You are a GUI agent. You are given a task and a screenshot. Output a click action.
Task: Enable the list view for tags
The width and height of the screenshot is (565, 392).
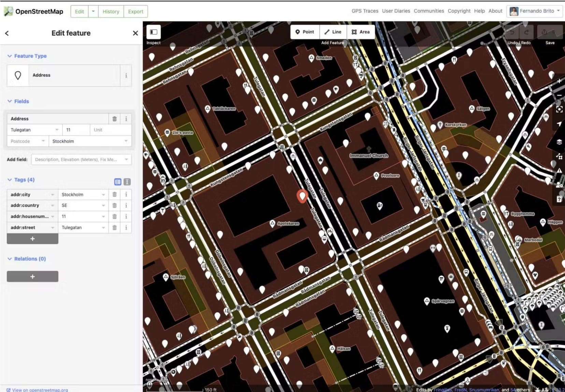[117, 182]
